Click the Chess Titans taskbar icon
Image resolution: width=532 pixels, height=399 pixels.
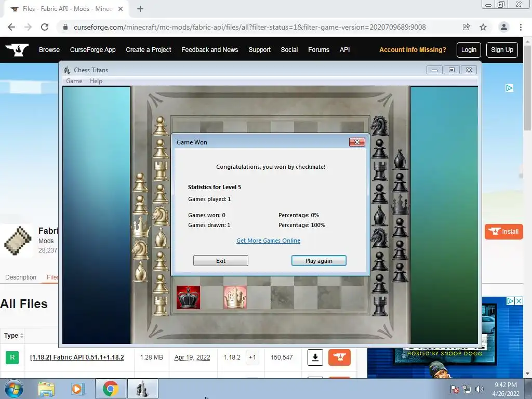pos(143,389)
